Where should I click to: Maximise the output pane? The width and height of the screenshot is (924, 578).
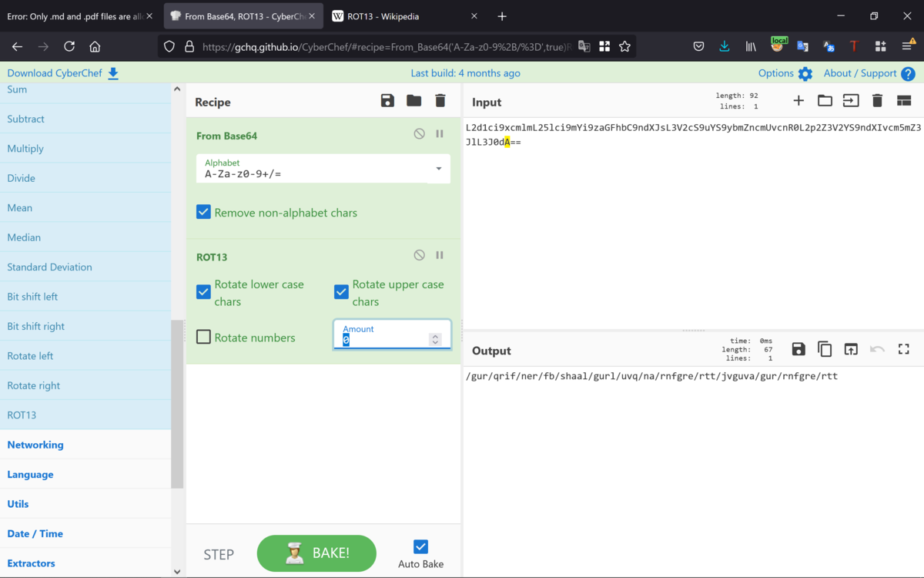(x=904, y=349)
